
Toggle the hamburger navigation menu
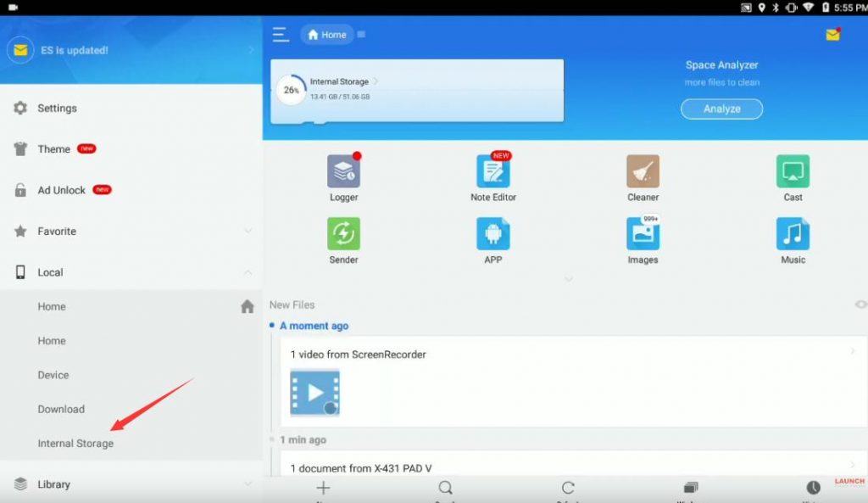tap(281, 34)
